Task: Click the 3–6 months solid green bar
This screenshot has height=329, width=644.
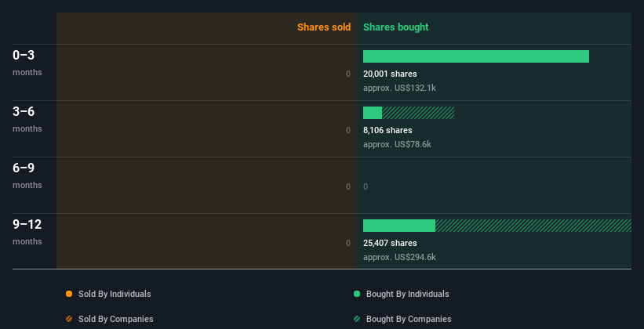Action: [x=373, y=113]
